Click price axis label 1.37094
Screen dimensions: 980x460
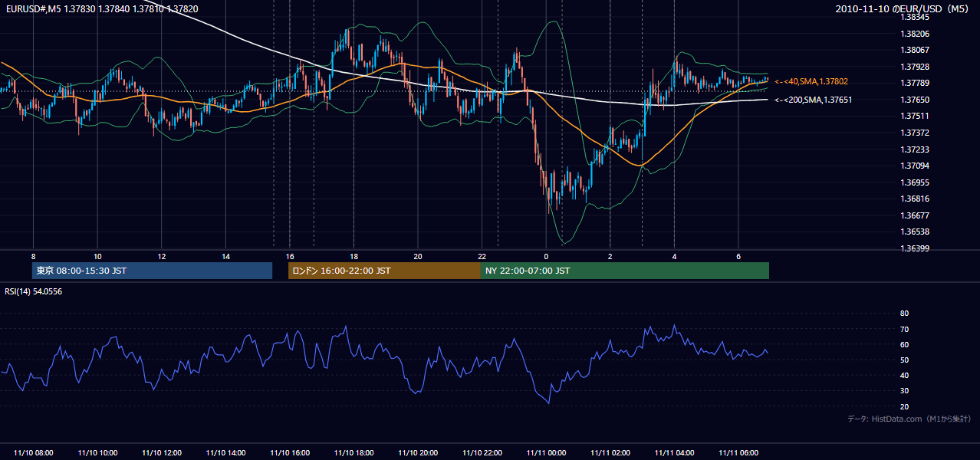pyautogui.click(x=915, y=166)
